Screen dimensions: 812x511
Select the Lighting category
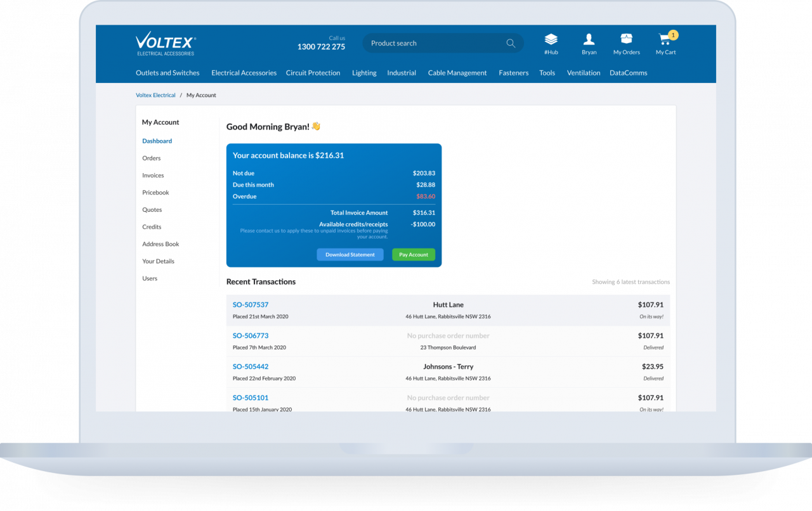pyautogui.click(x=364, y=73)
